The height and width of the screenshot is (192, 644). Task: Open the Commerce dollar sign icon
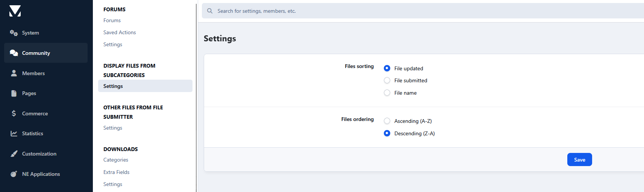pos(14,113)
